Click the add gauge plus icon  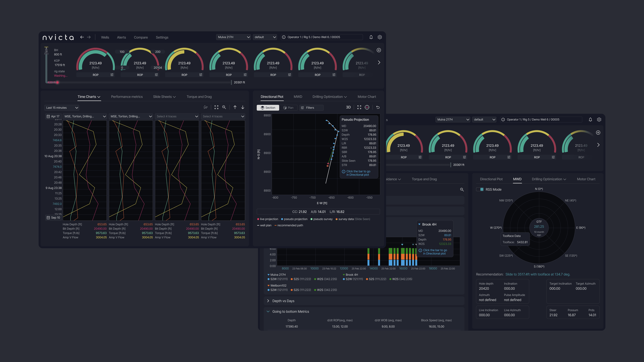click(379, 50)
